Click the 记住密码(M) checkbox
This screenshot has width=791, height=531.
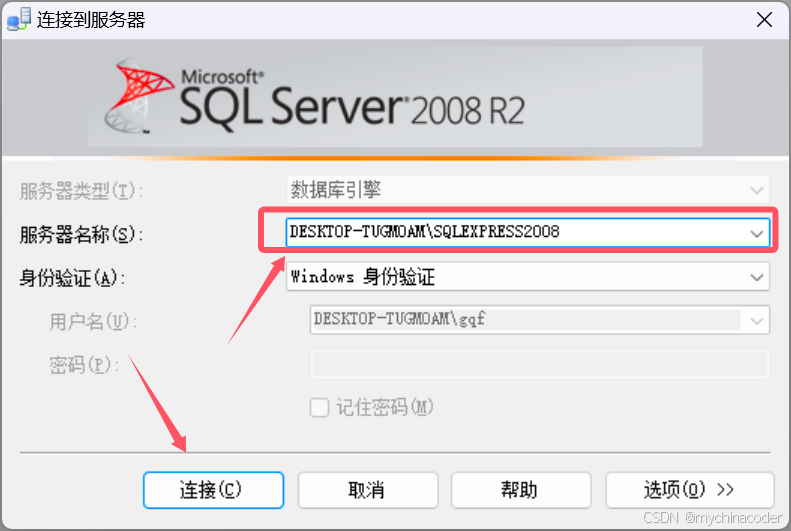coord(319,407)
